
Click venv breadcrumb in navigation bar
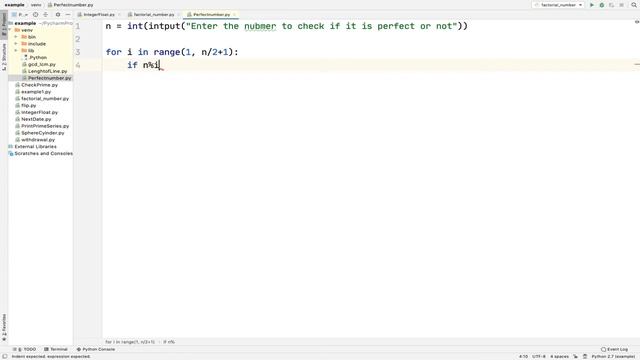pyautogui.click(x=36, y=5)
